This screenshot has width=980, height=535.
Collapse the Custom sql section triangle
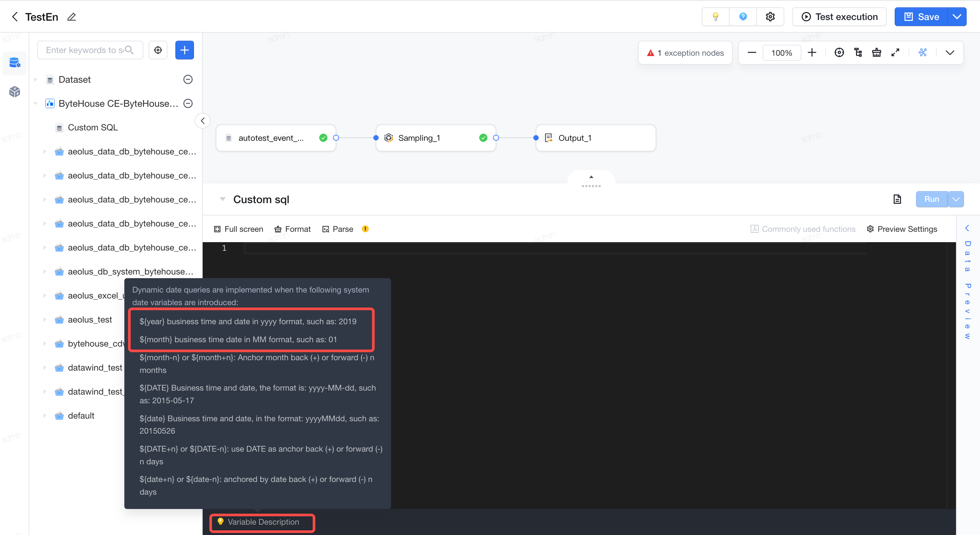click(223, 199)
